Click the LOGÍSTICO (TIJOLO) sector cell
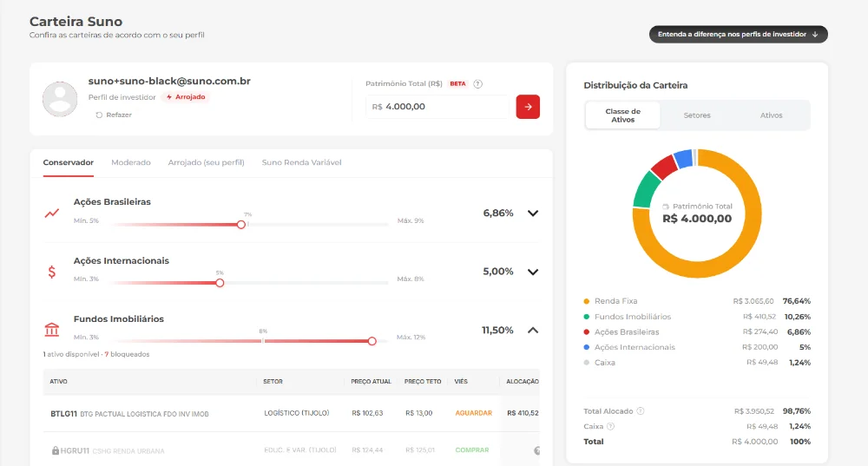 coord(297,413)
